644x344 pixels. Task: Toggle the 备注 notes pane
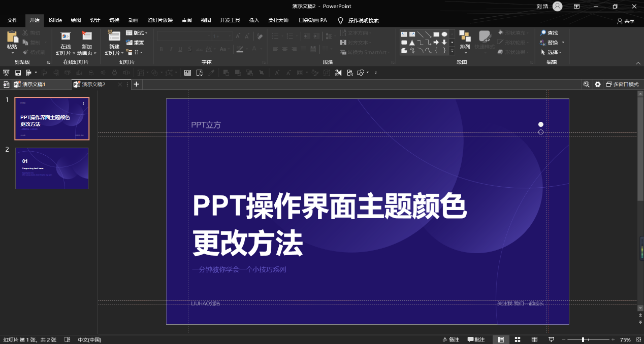tap(451, 339)
